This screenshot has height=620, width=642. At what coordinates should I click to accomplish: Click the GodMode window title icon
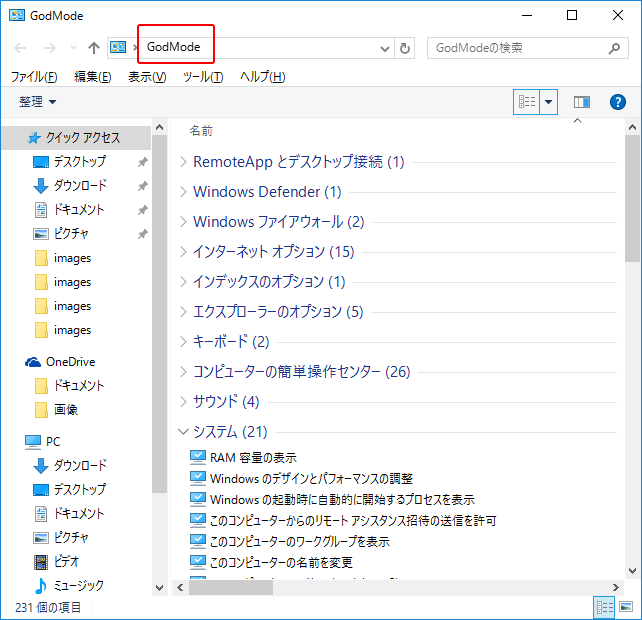pyautogui.click(x=17, y=15)
